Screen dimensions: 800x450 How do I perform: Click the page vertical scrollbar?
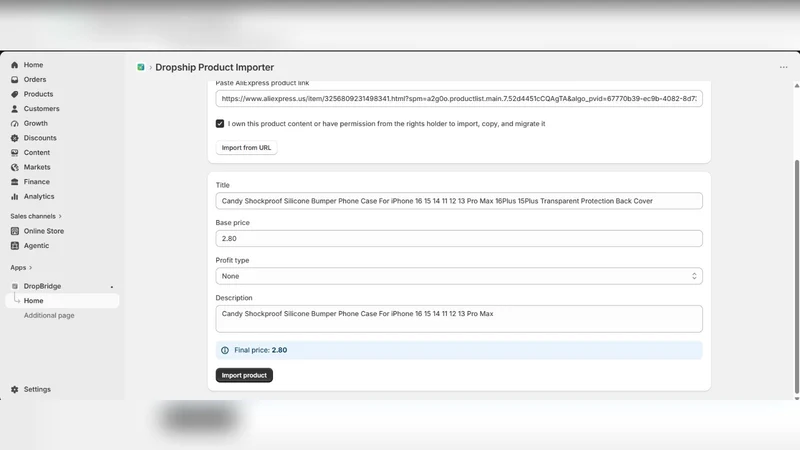pos(796,277)
